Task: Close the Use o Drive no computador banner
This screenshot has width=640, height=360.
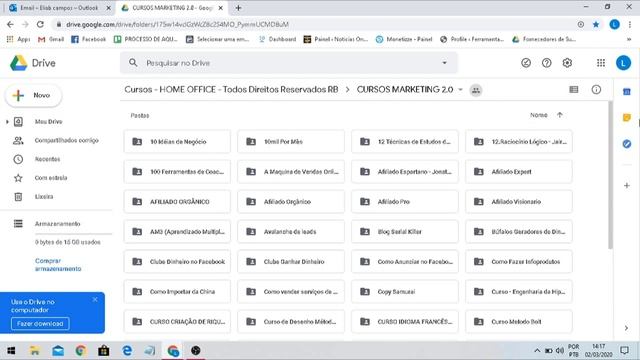Action: 95,300
